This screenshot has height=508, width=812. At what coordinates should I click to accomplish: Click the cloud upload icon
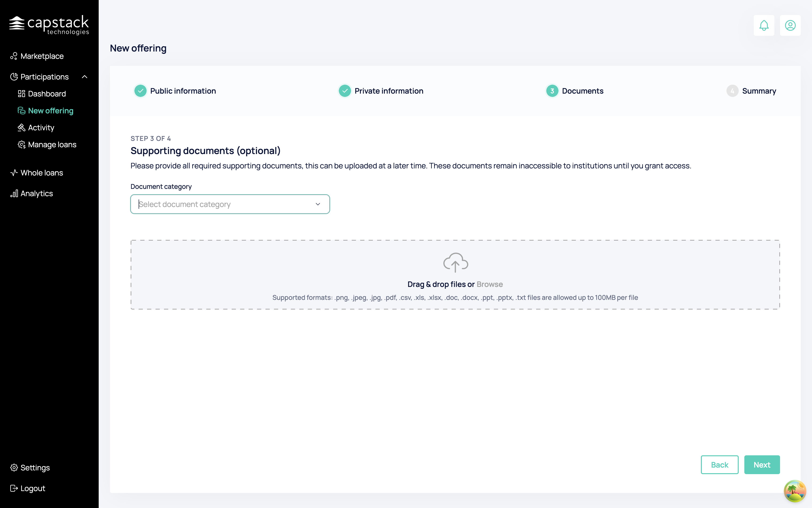[x=455, y=262]
